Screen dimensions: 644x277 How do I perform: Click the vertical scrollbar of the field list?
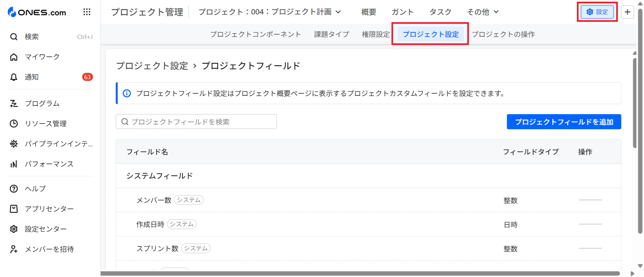635,103
